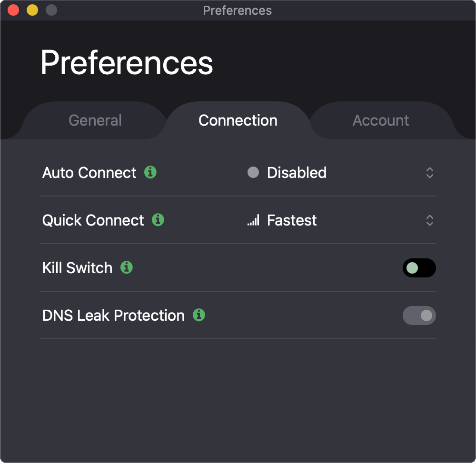476x463 pixels.
Task: Click the gray Disabled status dot
Action: (253, 172)
